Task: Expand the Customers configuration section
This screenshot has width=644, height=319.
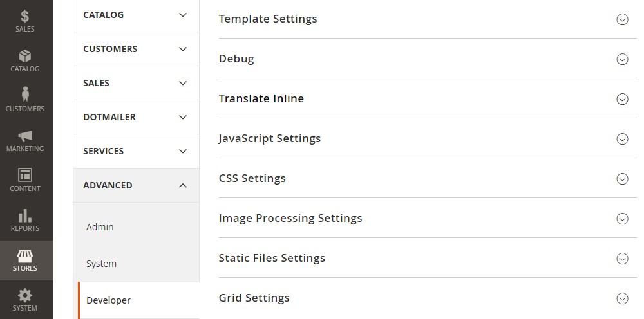Action: [x=136, y=49]
